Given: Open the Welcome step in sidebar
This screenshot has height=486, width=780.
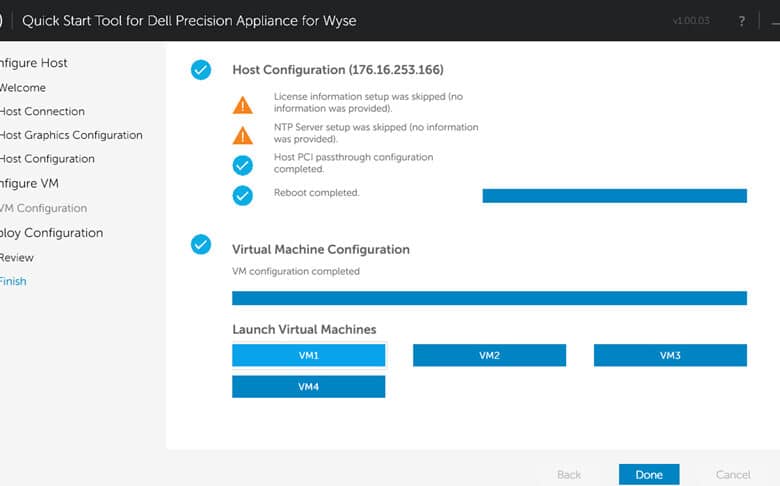Looking at the screenshot, I should [x=23, y=88].
